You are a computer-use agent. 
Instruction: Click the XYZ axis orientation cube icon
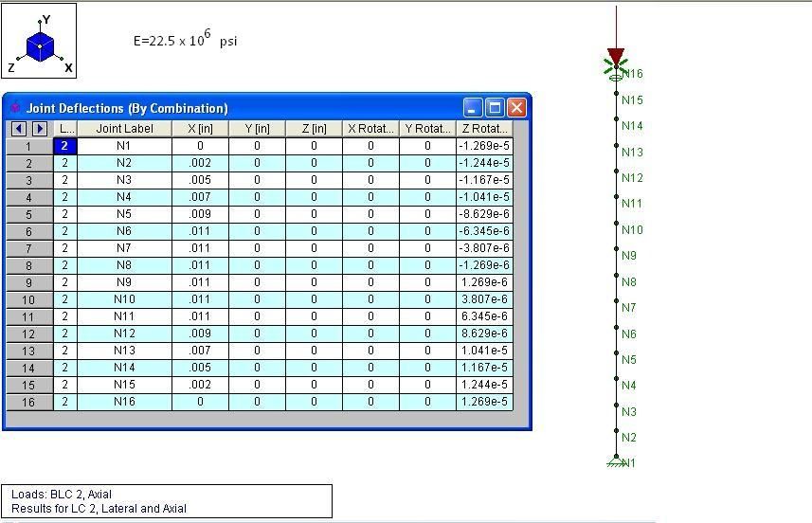tap(40, 44)
